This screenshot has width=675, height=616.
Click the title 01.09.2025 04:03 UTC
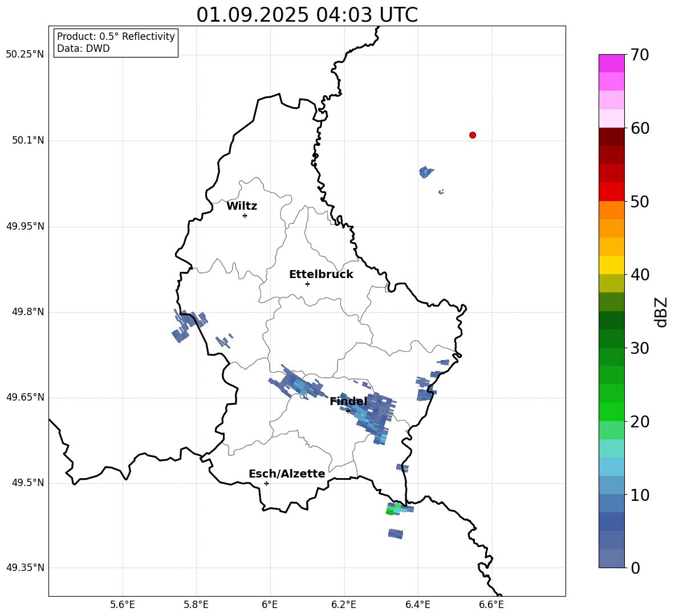pyautogui.click(x=307, y=15)
